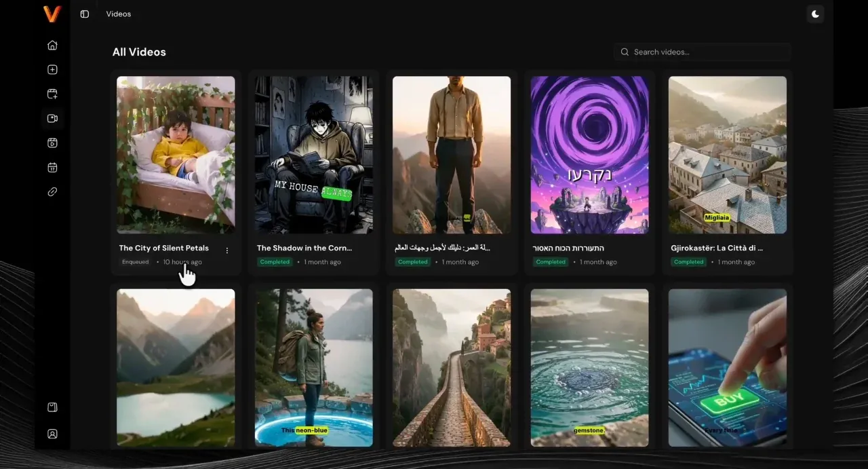Open the calendar-plus sidebar icon
Image resolution: width=868 pixels, height=469 pixels.
pos(52,94)
